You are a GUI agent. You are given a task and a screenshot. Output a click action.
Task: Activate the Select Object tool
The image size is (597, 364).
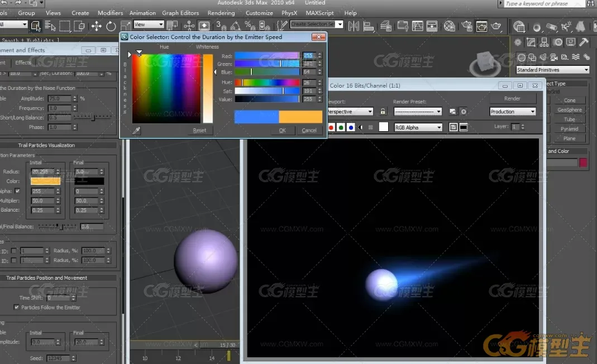35,26
